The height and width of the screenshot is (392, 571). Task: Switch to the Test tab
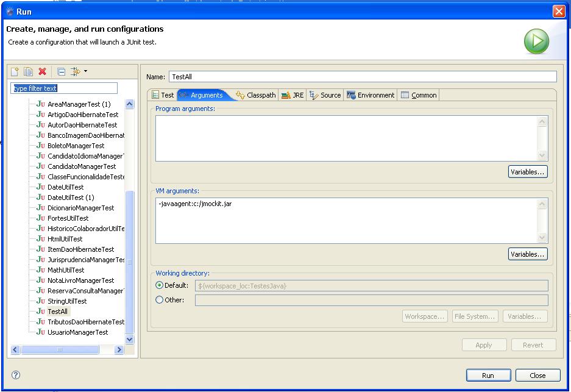tap(163, 95)
